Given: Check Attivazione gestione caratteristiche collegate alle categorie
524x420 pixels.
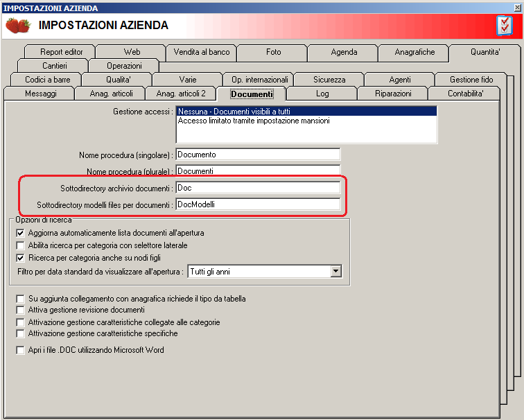Looking at the screenshot, I should pyautogui.click(x=20, y=322).
